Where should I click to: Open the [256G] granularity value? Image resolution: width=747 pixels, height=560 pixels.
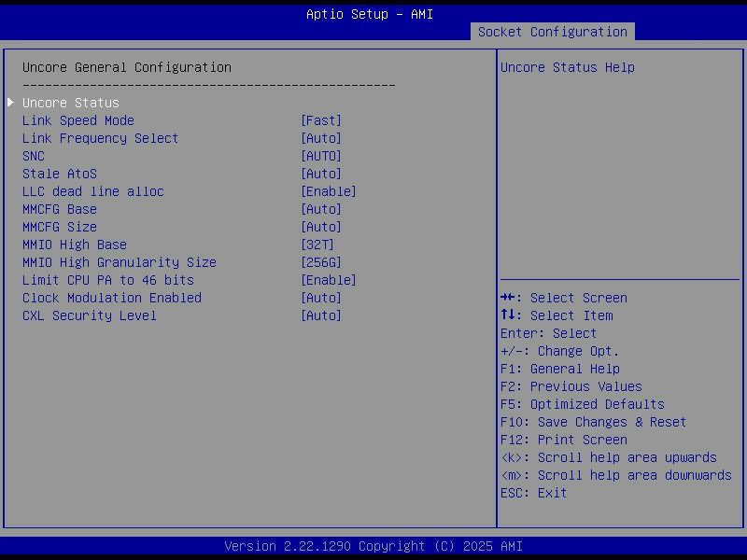click(321, 262)
